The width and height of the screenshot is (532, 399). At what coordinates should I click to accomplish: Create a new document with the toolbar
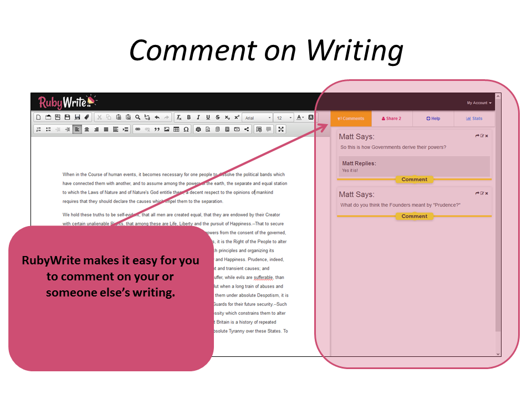[38, 117]
